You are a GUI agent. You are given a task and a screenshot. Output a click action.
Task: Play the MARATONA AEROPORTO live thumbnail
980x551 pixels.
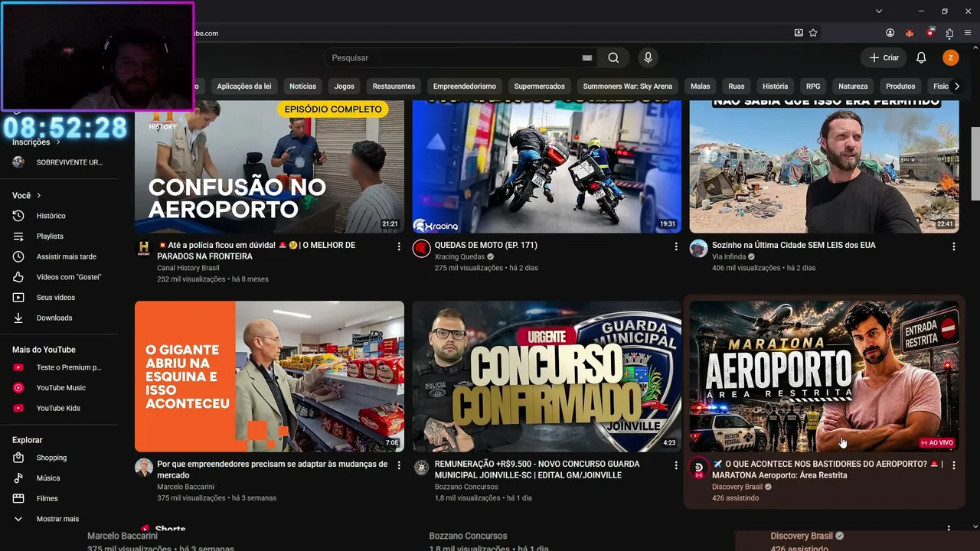[x=824, y=376]
